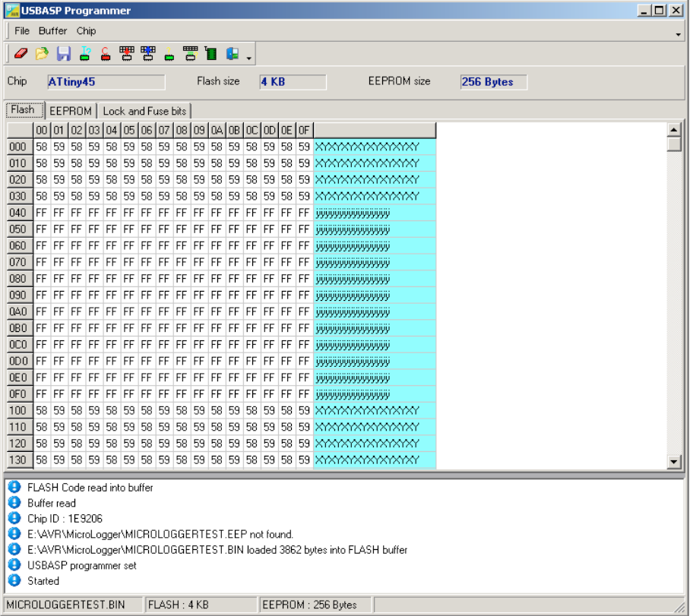Image resolution: width=690 pixels, height=616 pixels.
Task: Click the yellow question mark blank-check chip icon
Action: [169, 54]
